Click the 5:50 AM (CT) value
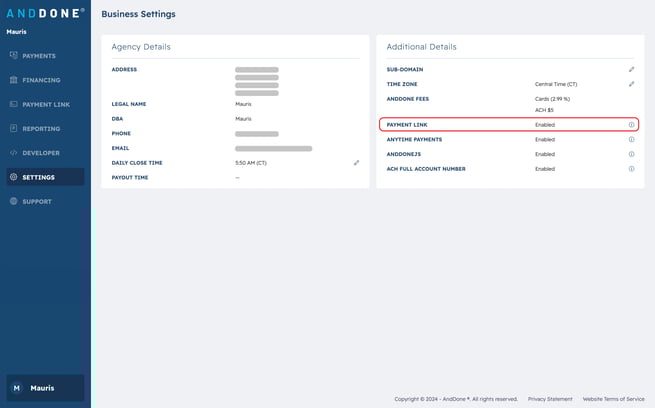This screenshot has width=655, height=408. (251, 162)
